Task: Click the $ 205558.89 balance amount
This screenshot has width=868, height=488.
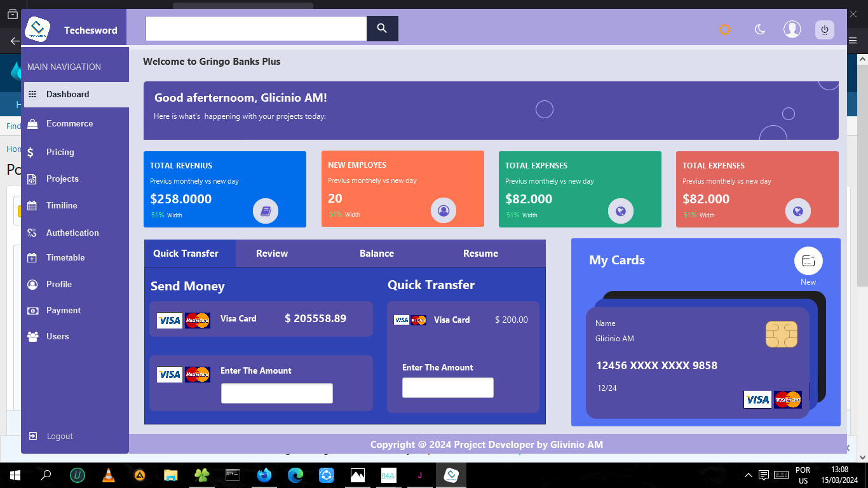Action: tap(316, 319)
